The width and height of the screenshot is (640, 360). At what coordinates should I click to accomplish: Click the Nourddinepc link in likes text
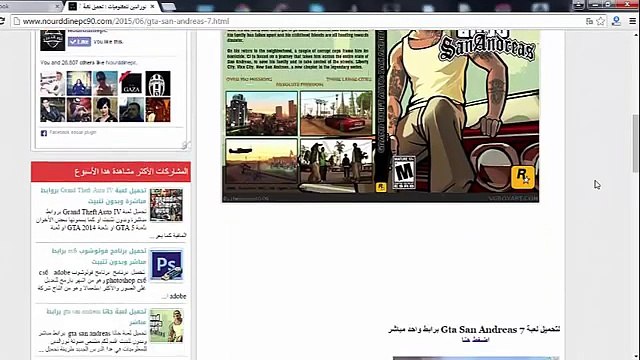(x=121, y=62)
